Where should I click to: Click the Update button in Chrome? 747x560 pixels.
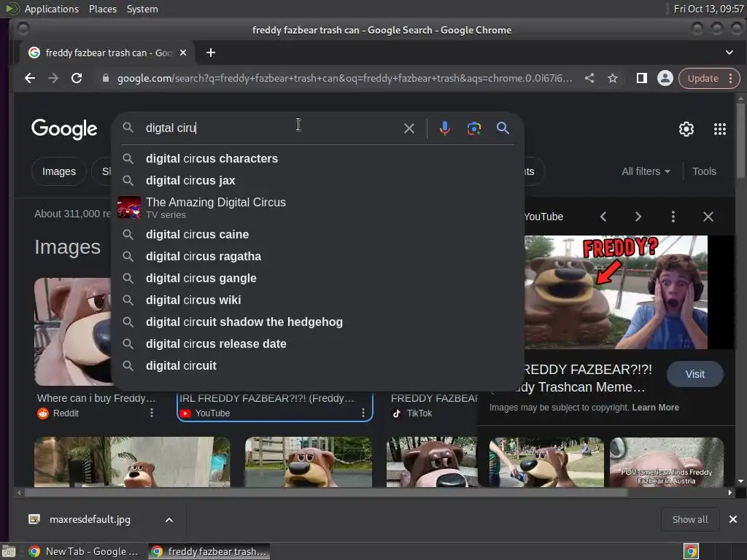click(703, 79)
